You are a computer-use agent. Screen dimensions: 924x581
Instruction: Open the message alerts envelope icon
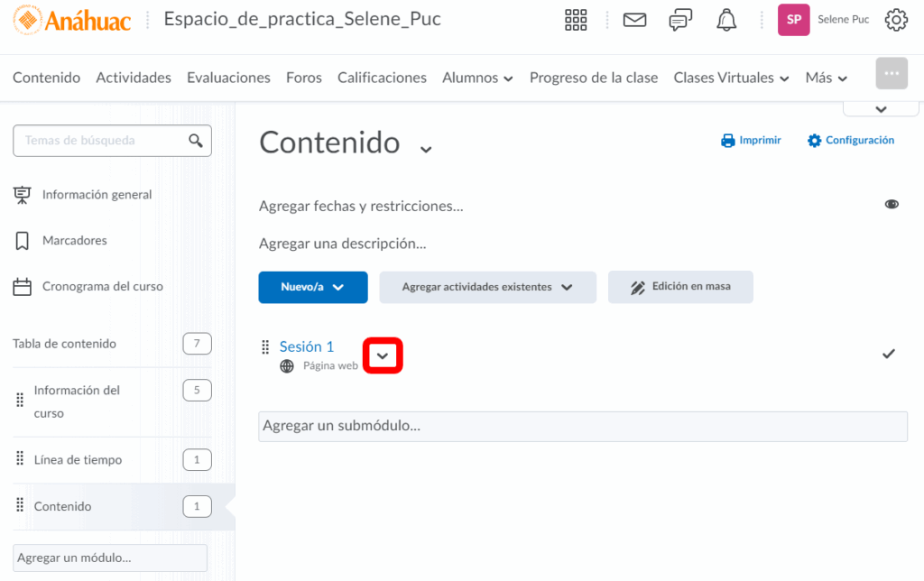pos(635,20)
